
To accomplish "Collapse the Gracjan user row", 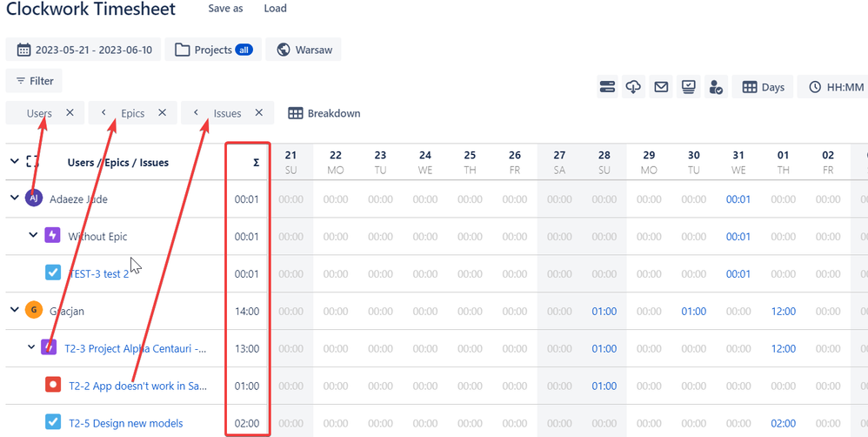I will coord(15,310).
